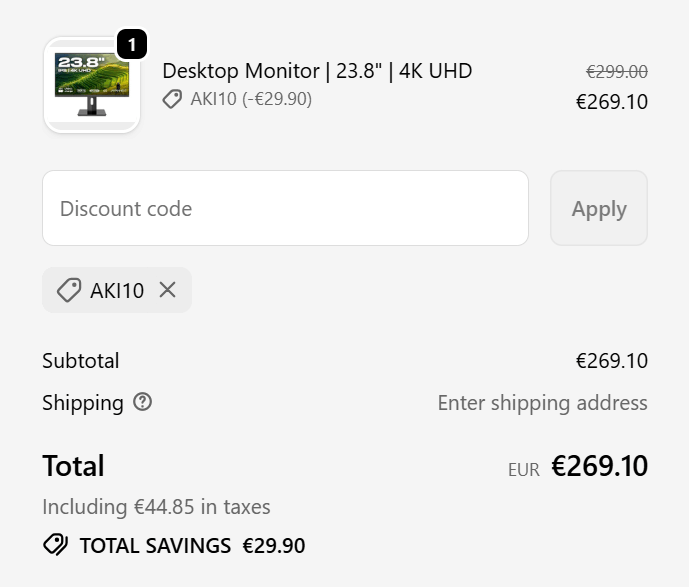This screenshot has height=587, width=689.
Task: Click the EUR currency label
Action: pyautogui.click(x=523, y=469)
